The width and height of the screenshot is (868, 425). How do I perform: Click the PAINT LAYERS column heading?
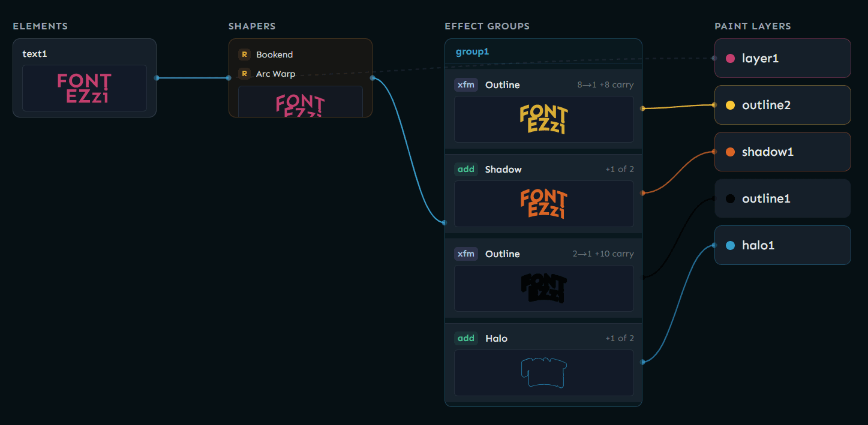tap(753, 26)
